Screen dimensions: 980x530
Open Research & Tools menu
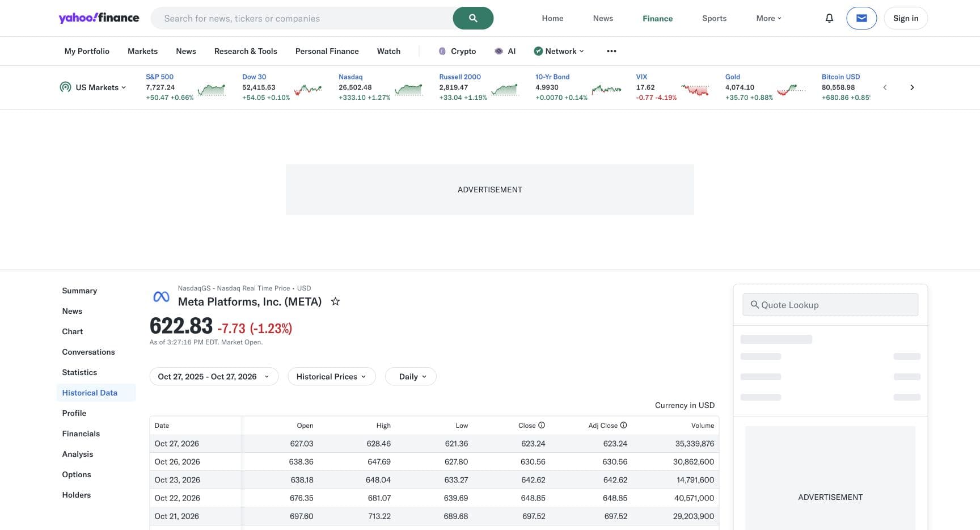(246, 51)
